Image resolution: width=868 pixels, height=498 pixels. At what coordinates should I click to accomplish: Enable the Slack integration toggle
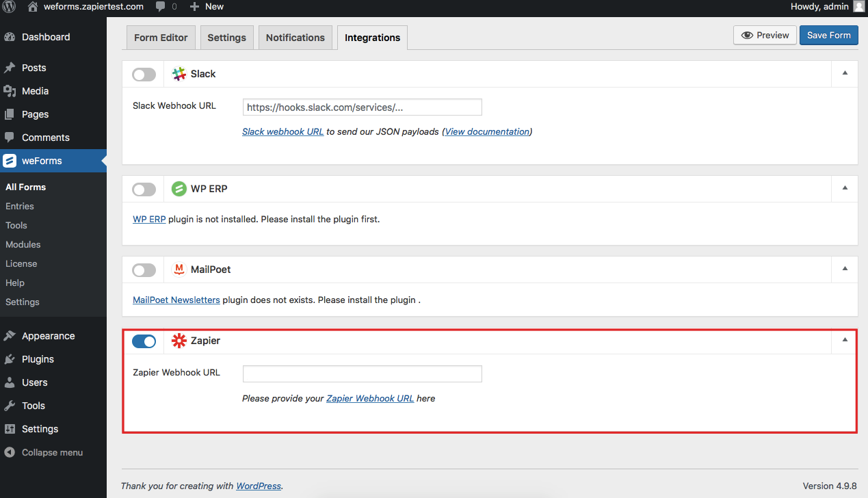click(144, 74)
